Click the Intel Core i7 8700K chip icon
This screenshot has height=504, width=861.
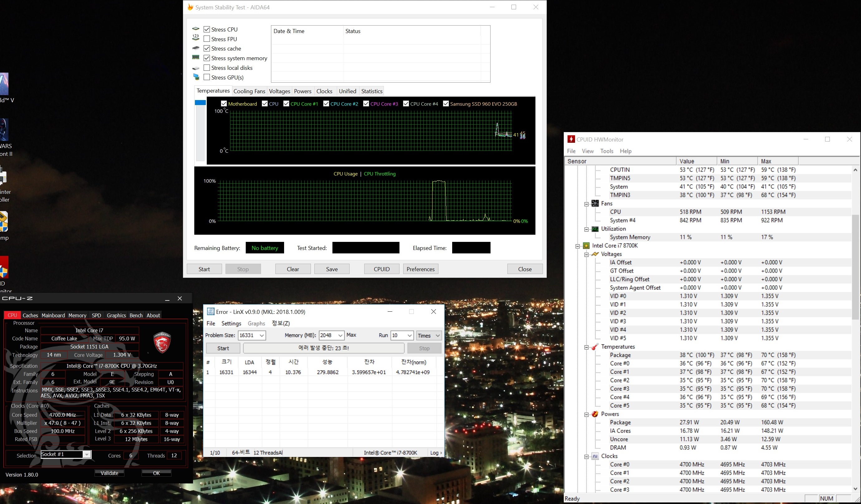pos(586,246)
